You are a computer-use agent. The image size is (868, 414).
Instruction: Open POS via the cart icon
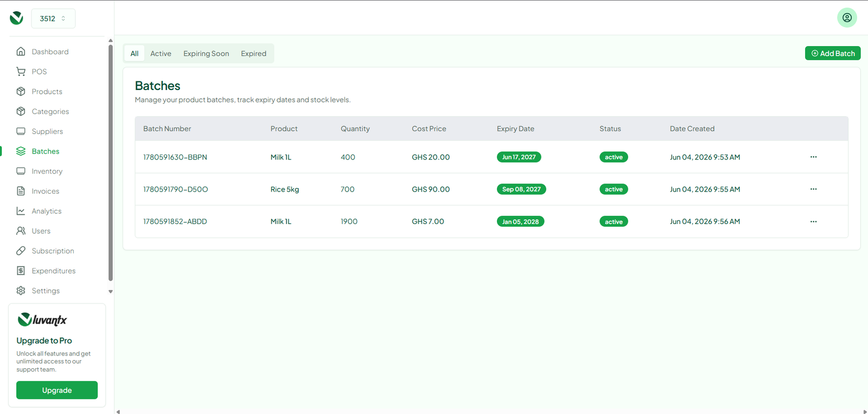click(21, 72)
